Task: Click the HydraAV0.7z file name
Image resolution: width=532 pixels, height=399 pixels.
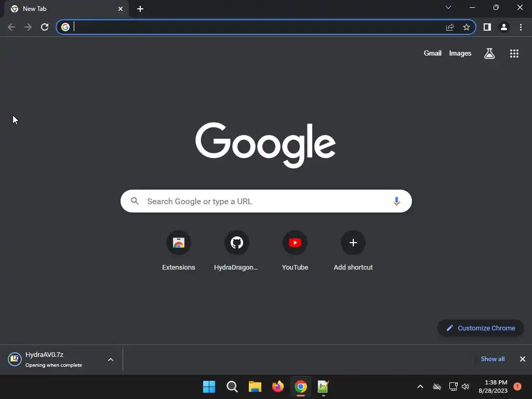Action: pyautogui.click(x=45, y=354)
